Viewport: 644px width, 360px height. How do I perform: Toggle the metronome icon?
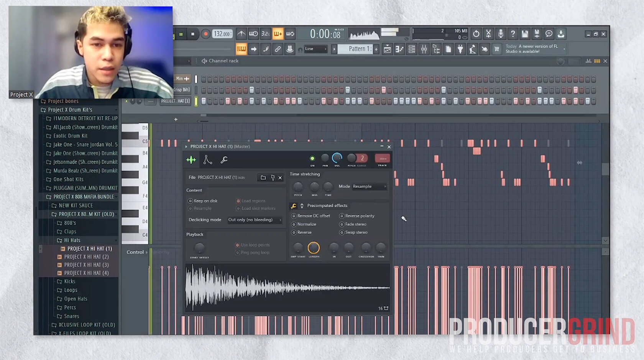click(x=241, y=34)
